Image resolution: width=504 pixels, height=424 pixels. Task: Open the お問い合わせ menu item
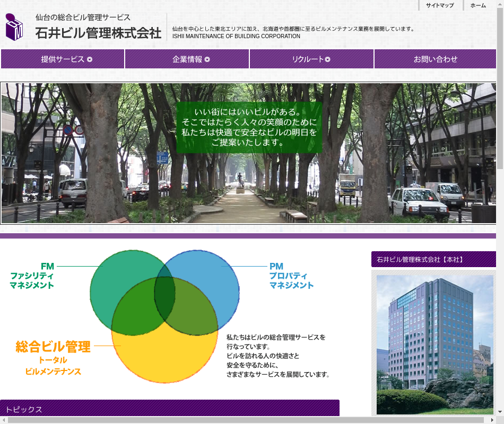point(435,59)
